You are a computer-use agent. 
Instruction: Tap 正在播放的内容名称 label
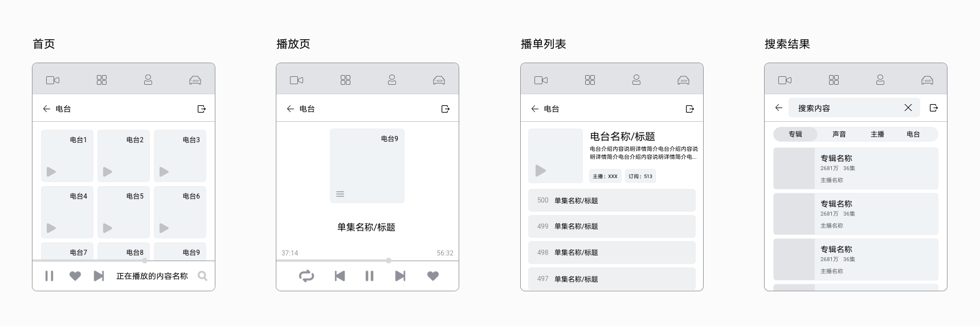[152, 276]
